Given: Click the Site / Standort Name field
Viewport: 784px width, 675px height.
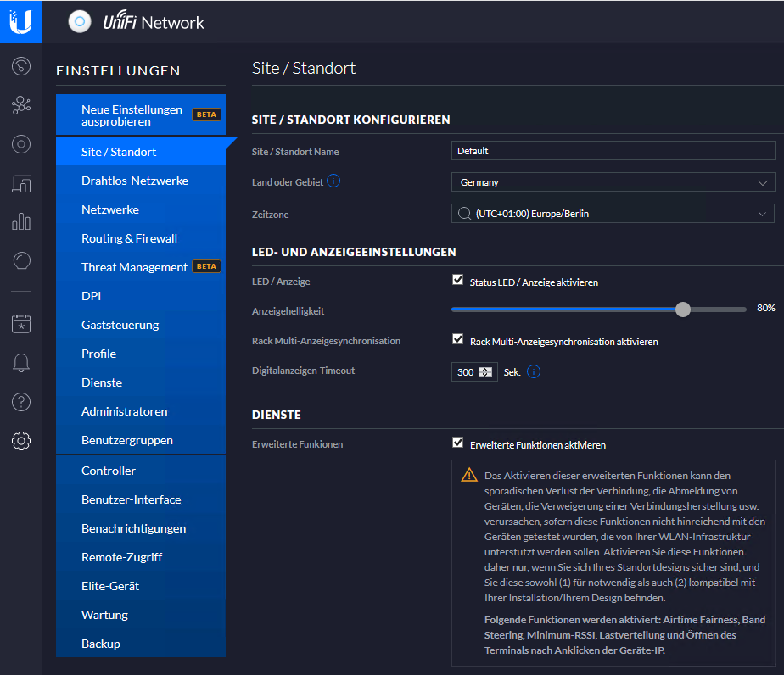Looking at the screenshot, I should (x=613, y=151).
